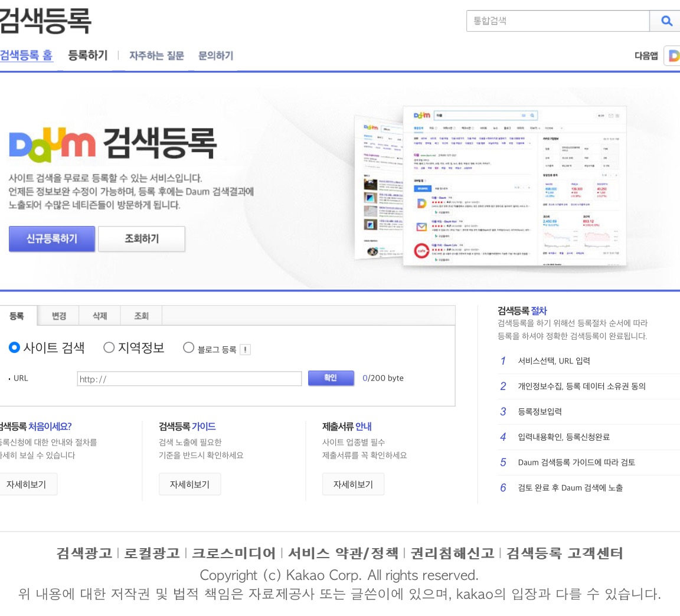
Task: Switch to the 조회 tab
Action: pos(142,316)
